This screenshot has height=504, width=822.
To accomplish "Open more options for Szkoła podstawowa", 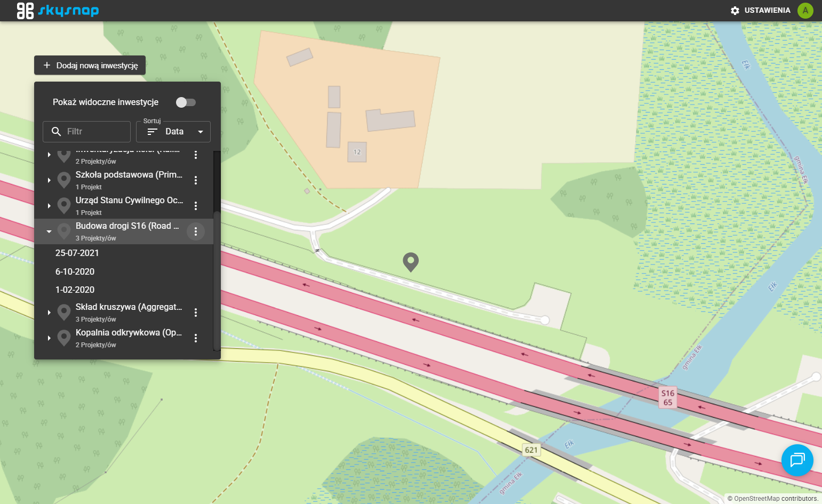I will pos(196,180).
